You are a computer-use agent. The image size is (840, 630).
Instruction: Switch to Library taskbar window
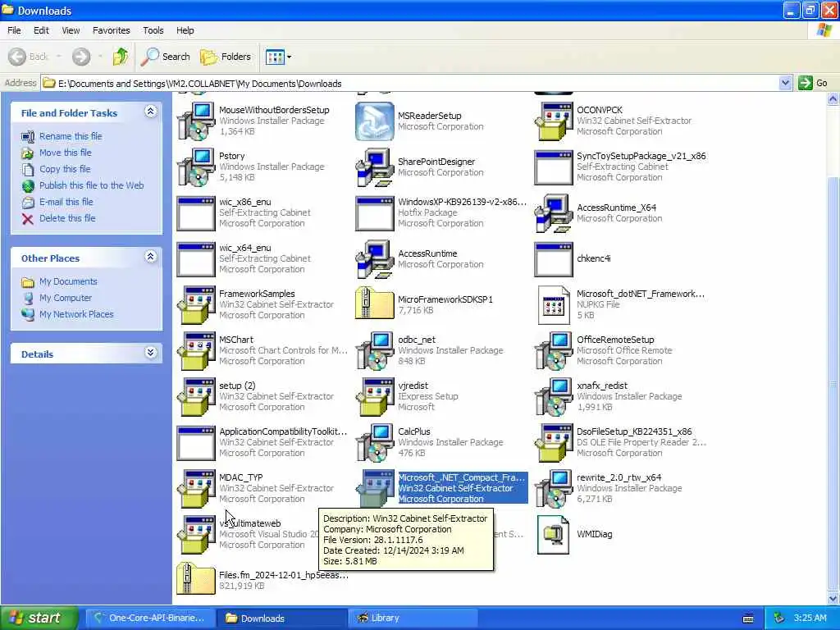413,618
